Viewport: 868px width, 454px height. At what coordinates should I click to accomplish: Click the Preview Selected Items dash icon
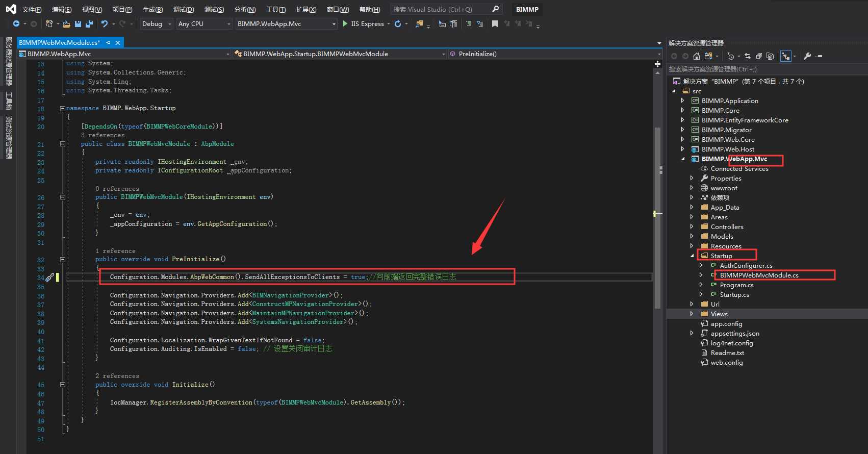pos(819,56)
